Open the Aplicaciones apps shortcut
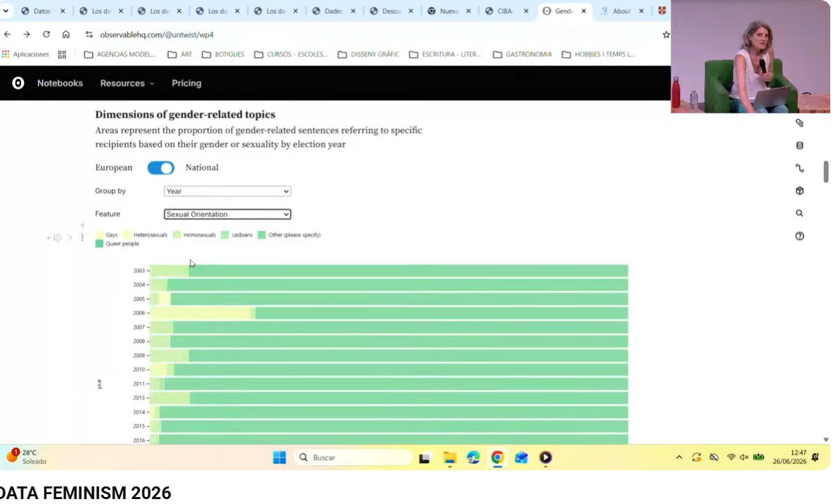Screen dimensions: 838x504 [x=25, y=54]
